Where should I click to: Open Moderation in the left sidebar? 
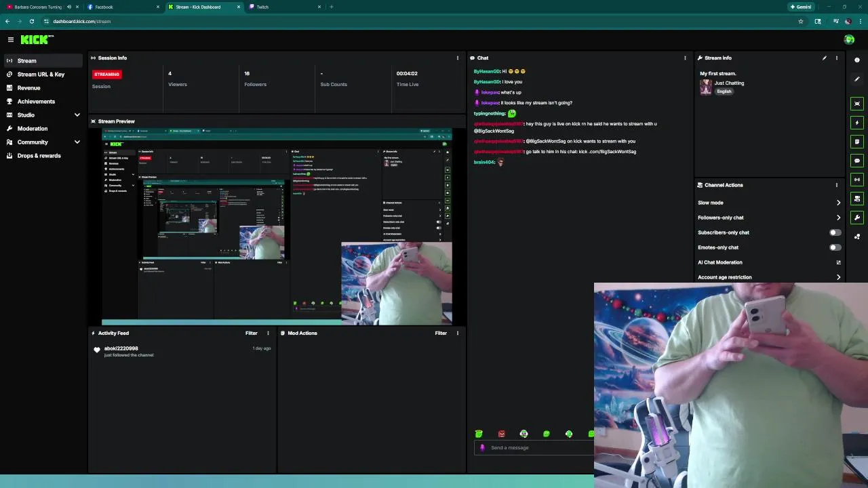42,129
